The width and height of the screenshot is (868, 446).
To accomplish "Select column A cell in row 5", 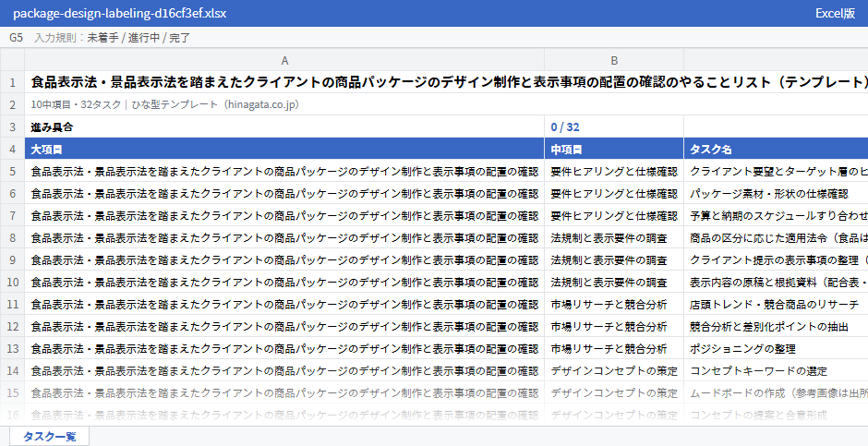I will pos(284,171).
